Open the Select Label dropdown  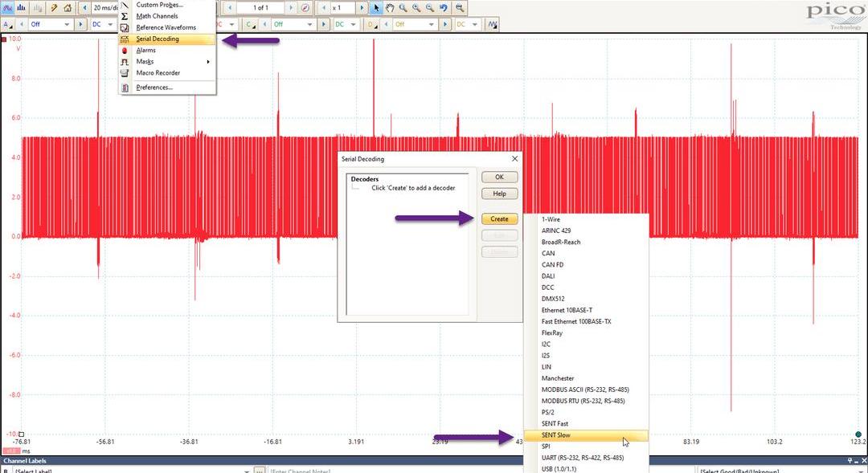click(132, 471)
